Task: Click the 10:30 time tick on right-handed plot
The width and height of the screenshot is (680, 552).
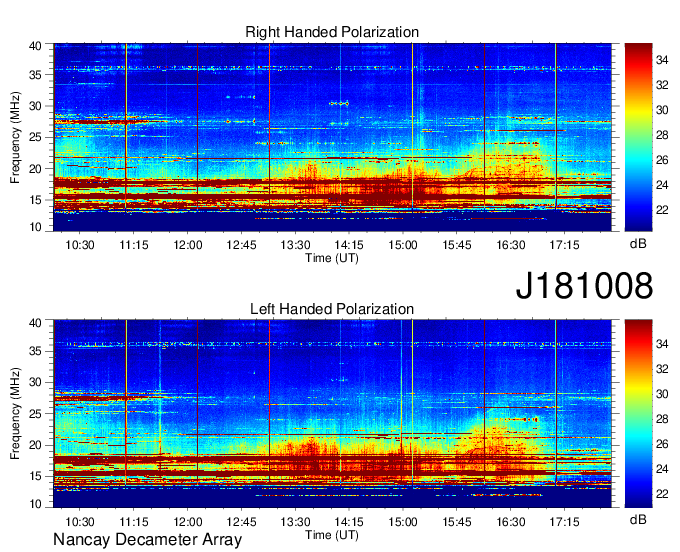Action: coord(80,245)
